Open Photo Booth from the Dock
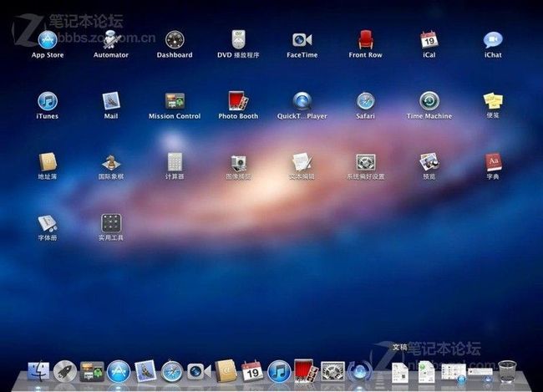The image size is (543, 392). click(x=306, y=371)
